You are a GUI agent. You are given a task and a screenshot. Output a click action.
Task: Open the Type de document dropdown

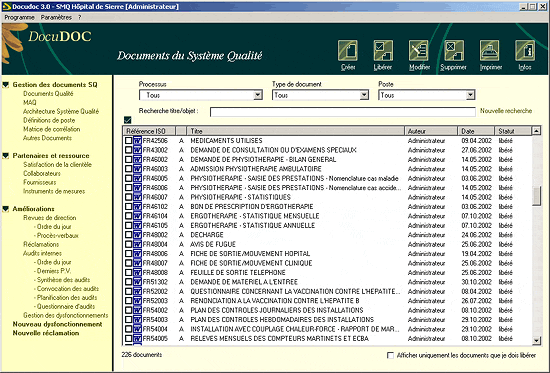pos(364,95)
